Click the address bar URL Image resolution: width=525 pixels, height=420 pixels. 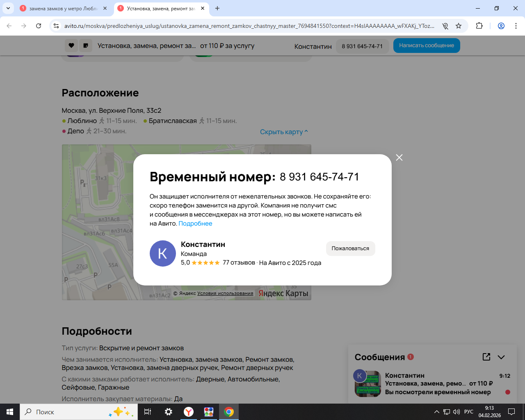(x=249, y=26)
